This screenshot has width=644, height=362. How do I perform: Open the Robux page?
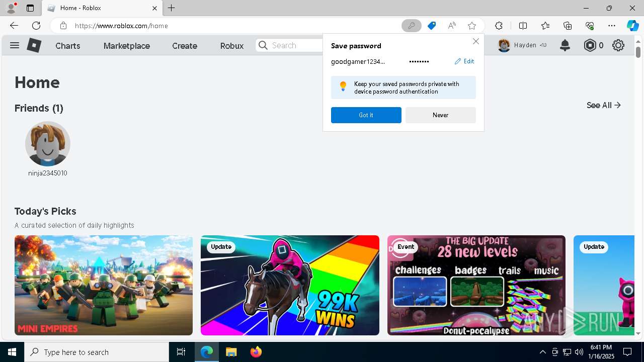tap(232, 46)
